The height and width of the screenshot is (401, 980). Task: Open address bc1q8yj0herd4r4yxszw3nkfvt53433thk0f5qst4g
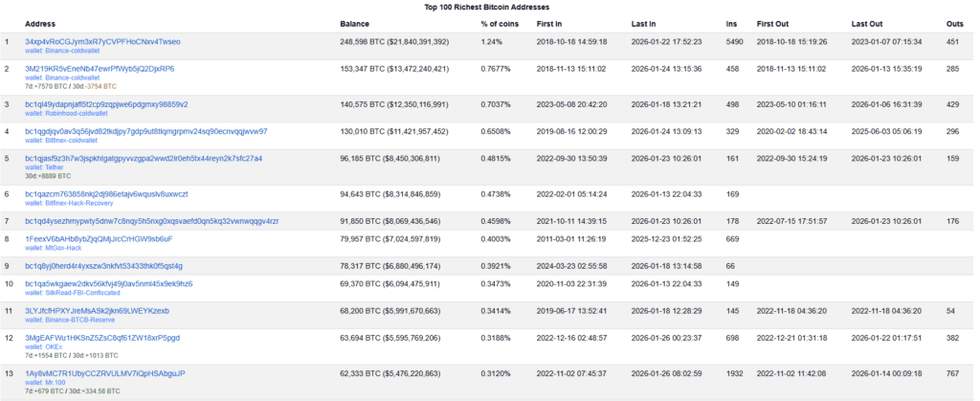[x=103, y=265]
